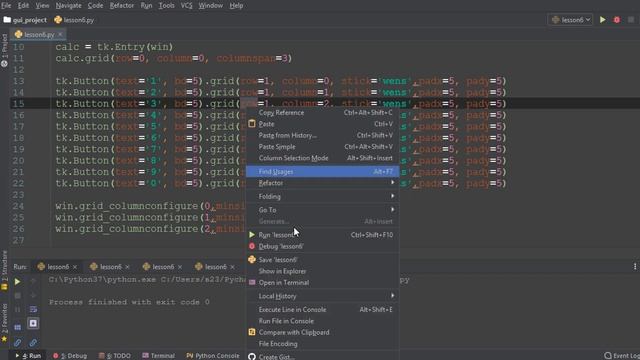The height and width of the screenshot is (360, 640).
Task: Choose Show in Explorer
Action: 322,271
